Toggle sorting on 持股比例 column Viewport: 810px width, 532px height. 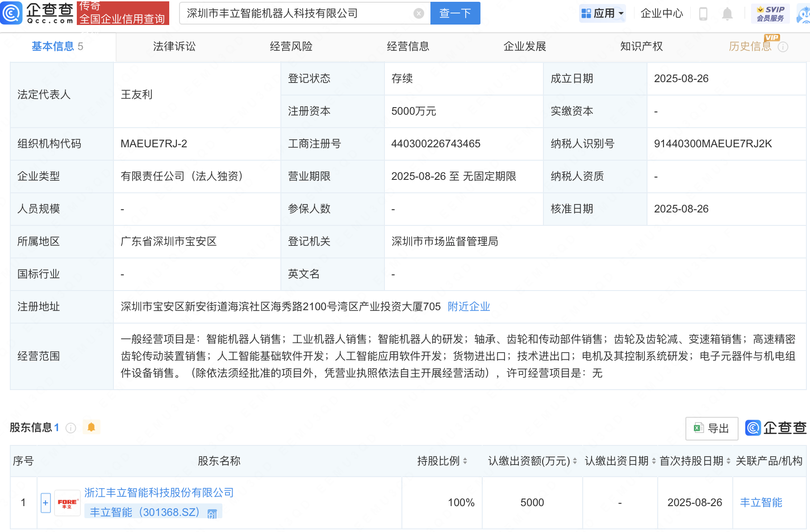pyautogui.click(x=466, y=461)
